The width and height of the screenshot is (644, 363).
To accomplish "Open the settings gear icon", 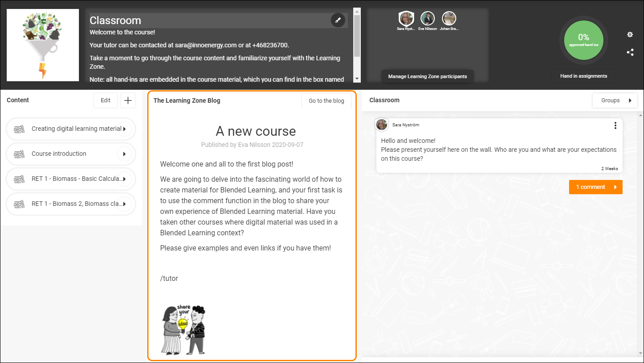I will pos(630,34).
